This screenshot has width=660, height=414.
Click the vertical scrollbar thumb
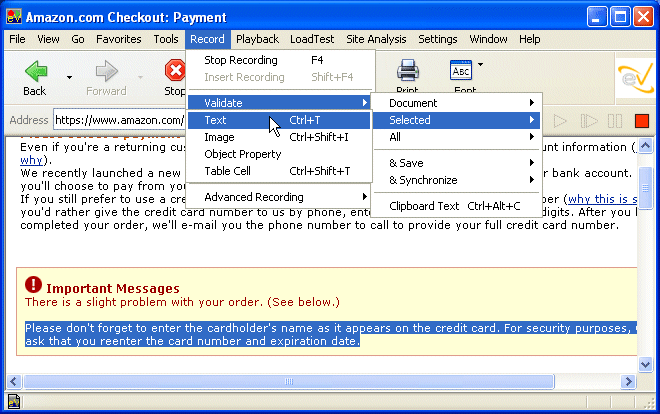pyautogui.click(x=645, y=188)
